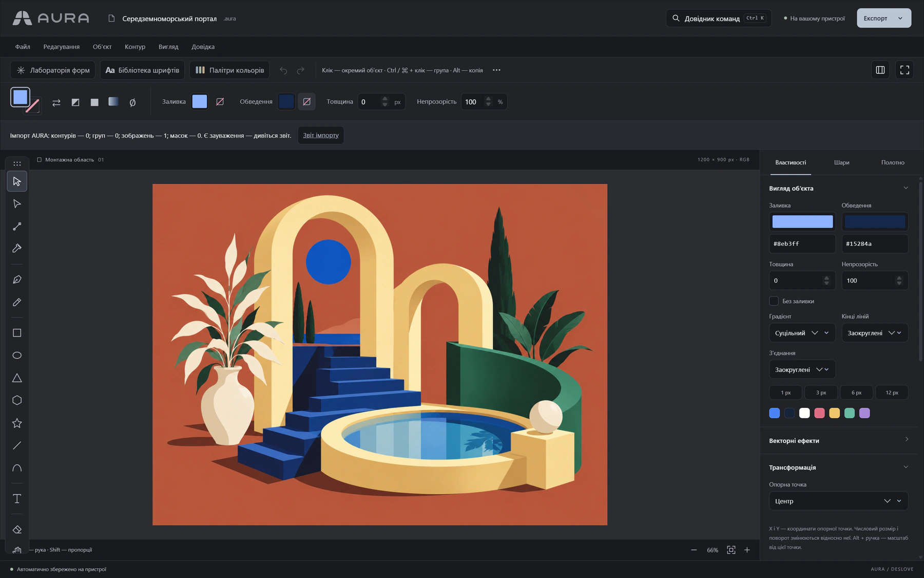Select the Arc tool

[17, 468]
